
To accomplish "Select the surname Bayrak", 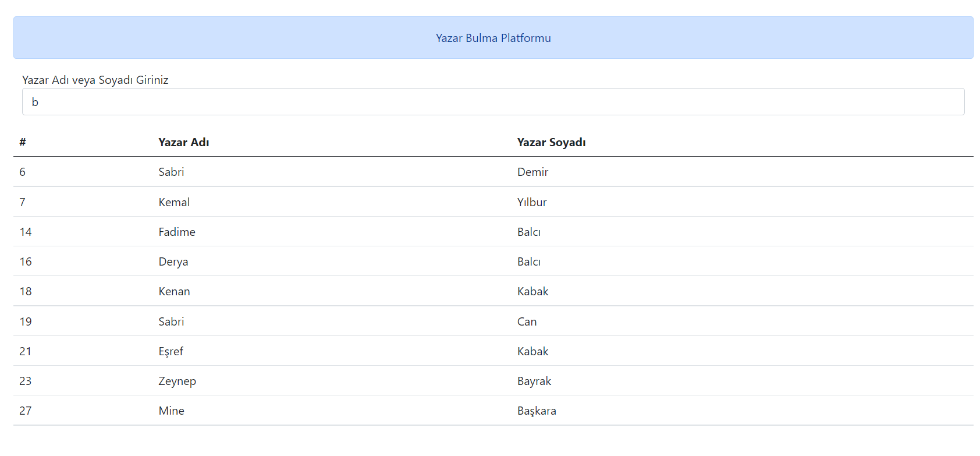I will pos(534,381).
